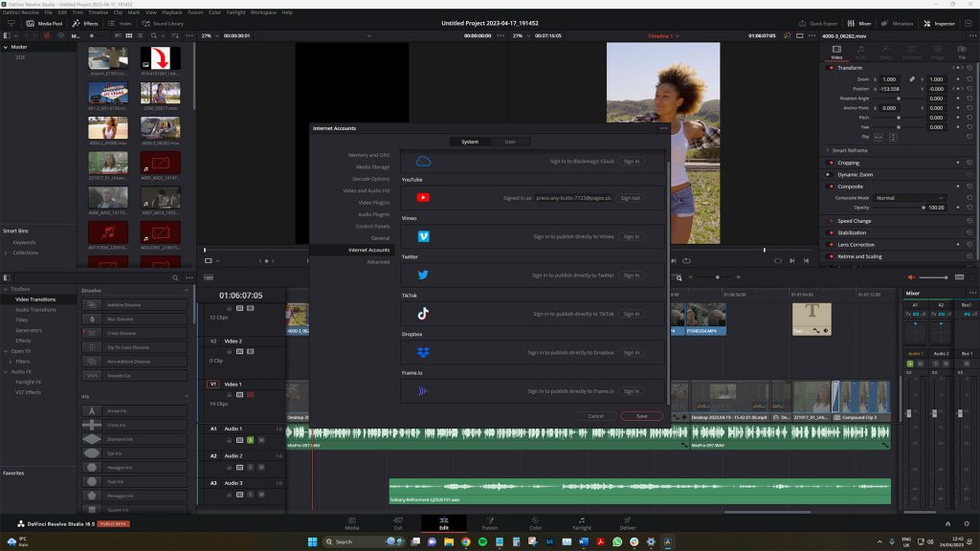
Task: Toggle the Speed Change enable switch
Action: [x=831, y=221]
